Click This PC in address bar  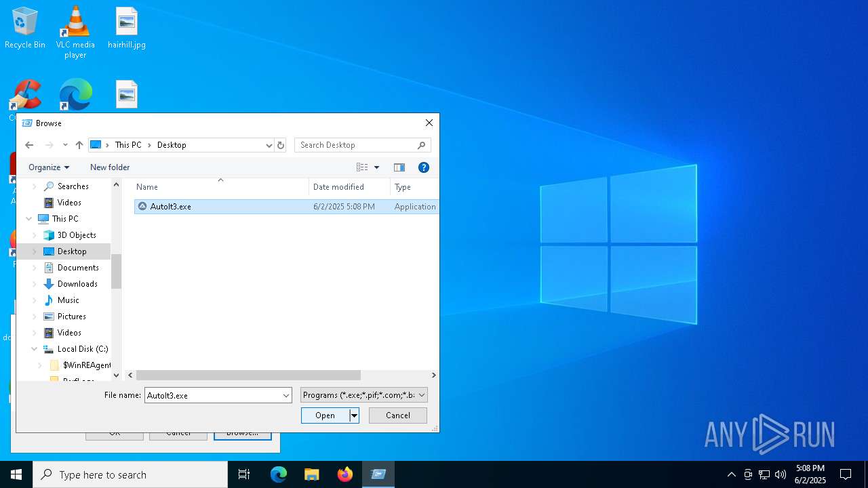[128, 145]
